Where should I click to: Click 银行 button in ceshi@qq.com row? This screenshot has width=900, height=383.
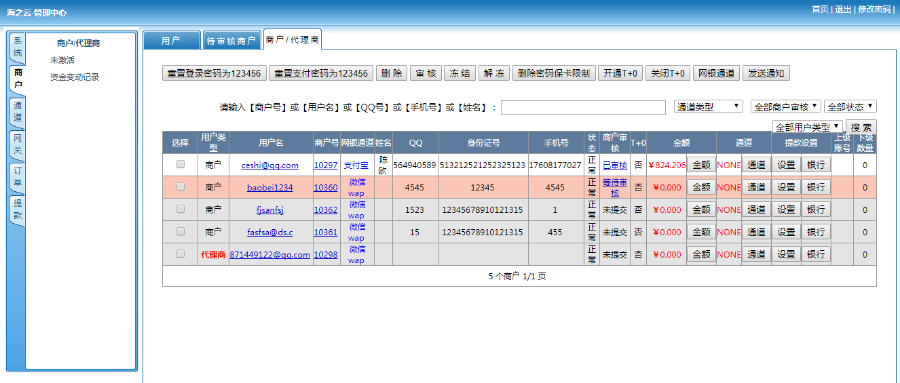tap(816, 165)
